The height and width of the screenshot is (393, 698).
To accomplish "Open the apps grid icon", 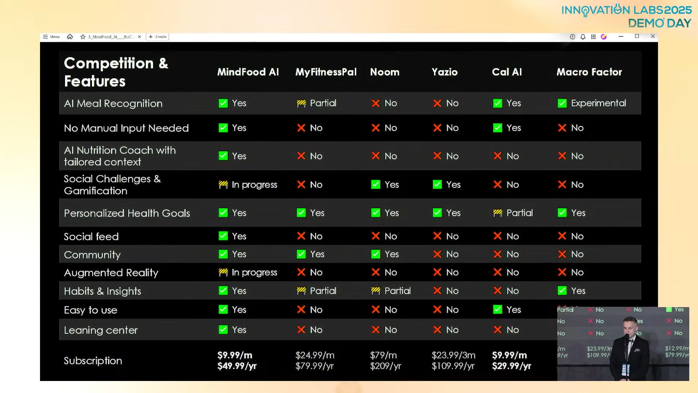I will 593,37.
